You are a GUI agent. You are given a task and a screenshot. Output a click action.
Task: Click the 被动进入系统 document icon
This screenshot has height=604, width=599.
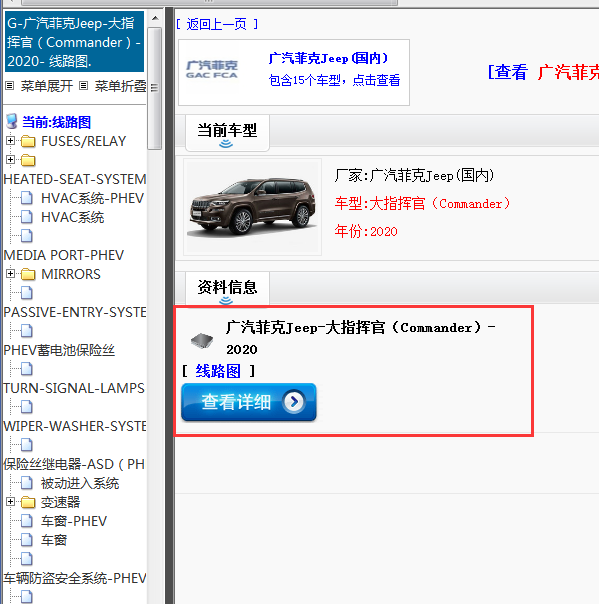(x=27, y=483)
